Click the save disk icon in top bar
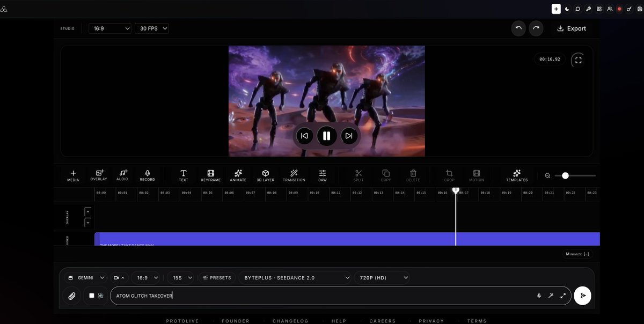Viewport: 644px width, 324px height. click(x=639, y=9)
